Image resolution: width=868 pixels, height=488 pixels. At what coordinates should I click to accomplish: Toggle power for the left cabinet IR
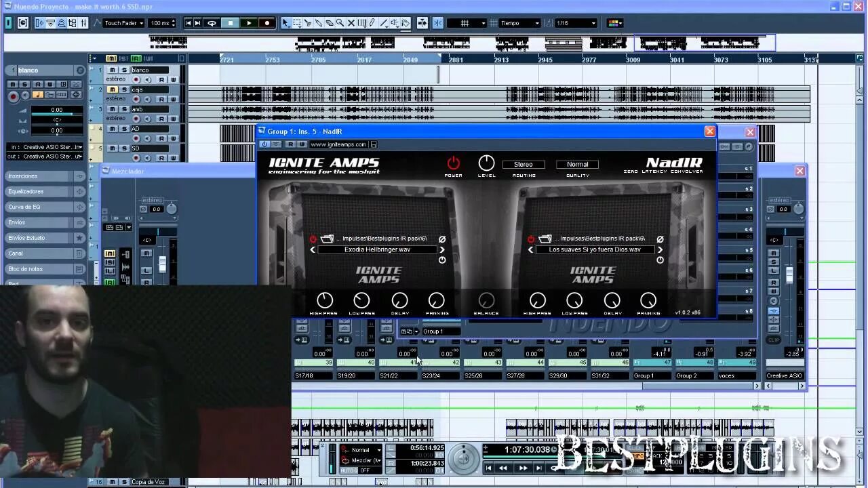313,239
